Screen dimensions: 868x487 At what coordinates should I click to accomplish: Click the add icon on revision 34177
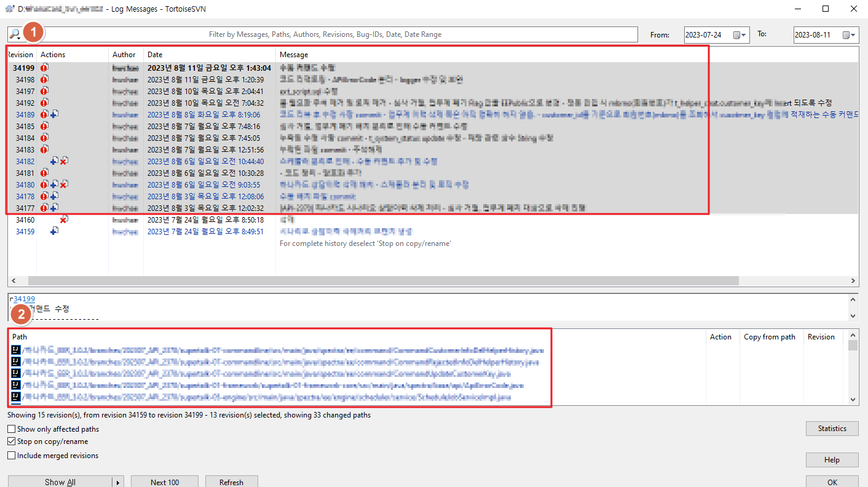point(53,207)
